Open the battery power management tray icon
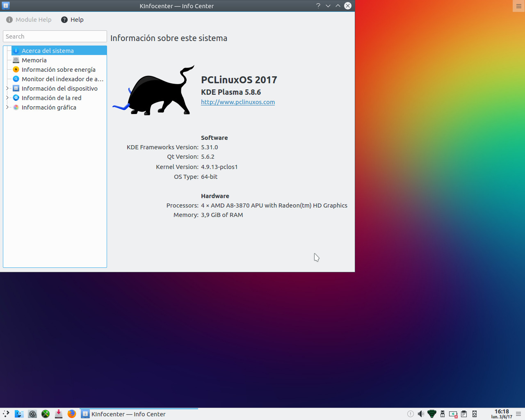The width and height of the screenshot is (525, 420). pos(453,414)
